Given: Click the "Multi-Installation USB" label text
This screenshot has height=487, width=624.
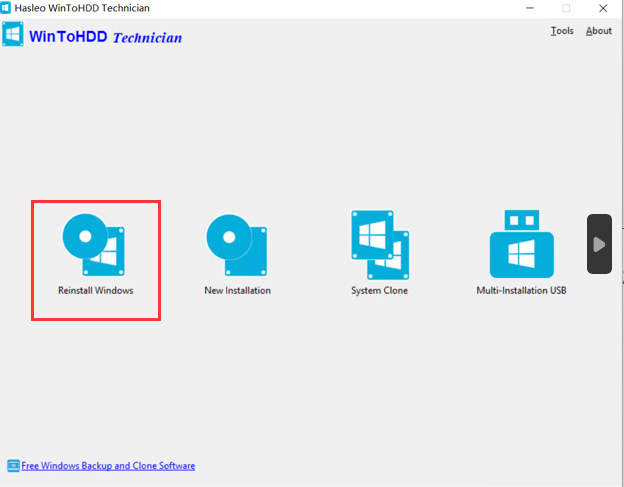Looking at the screenshot, I should pyautogui.click(x=521, y=290).
